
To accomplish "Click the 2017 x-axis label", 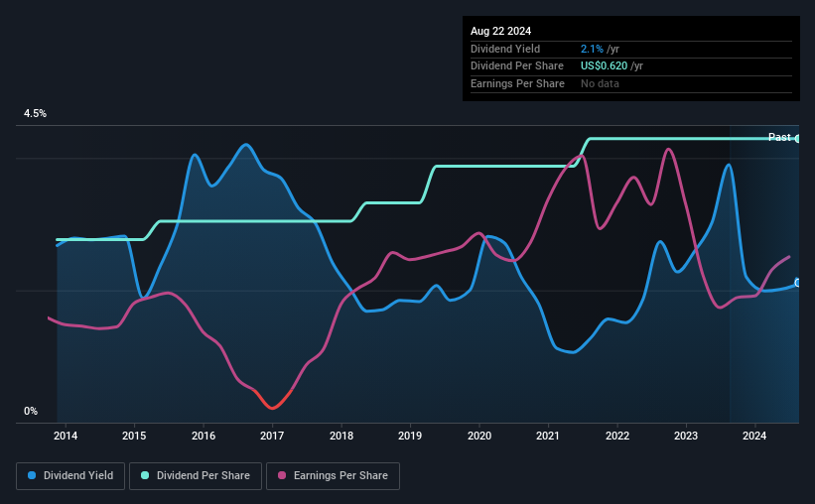I will click(272, 436).
